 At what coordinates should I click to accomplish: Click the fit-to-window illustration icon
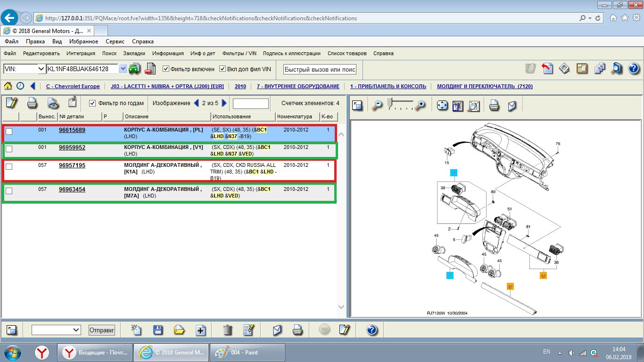pyautogui.click(x=442, y=106)
